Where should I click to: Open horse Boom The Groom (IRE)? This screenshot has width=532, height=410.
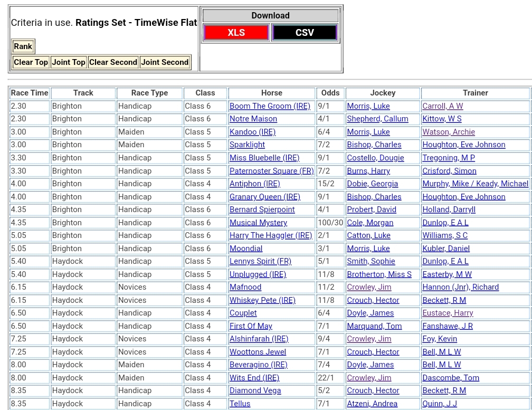pyautogui.click(x=270, y=106)
